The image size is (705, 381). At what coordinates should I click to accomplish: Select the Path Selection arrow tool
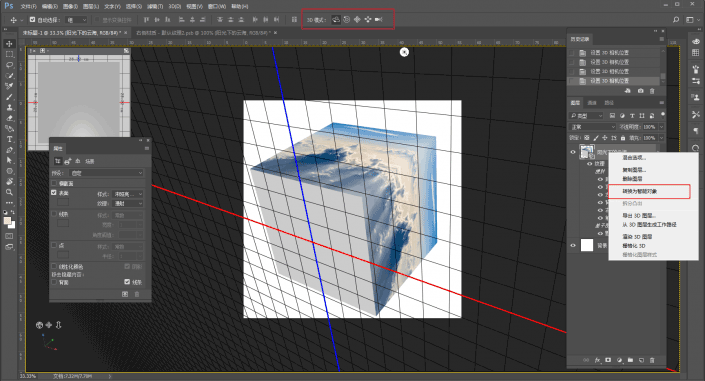coord(9,160)
